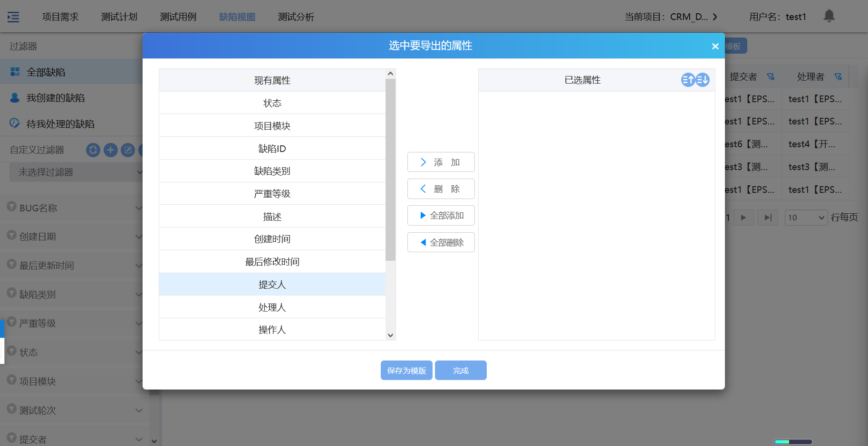Viewport: 868px width, 446px height.
Task: Click the filter icon beside 处理者 column
Action: click(x=838, y=77)
